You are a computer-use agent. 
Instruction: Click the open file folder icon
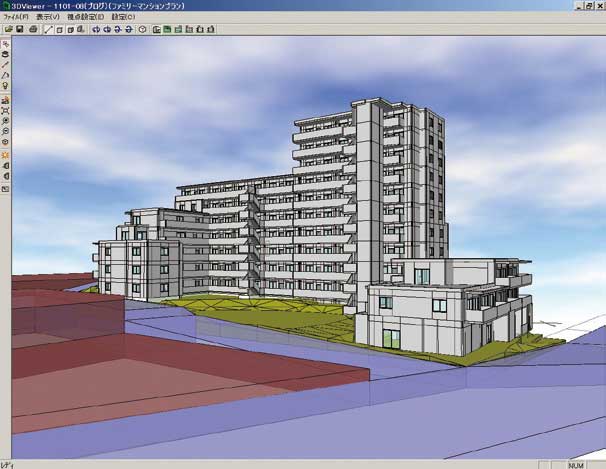(8, 30)
